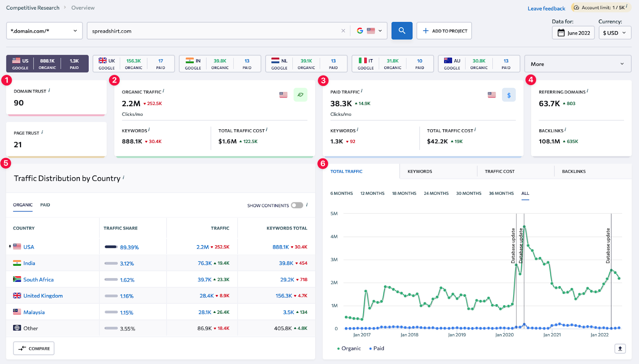
Task: Clear the spreadshirt.com search field
Action: pyautogui.click(x=343, y=31)
